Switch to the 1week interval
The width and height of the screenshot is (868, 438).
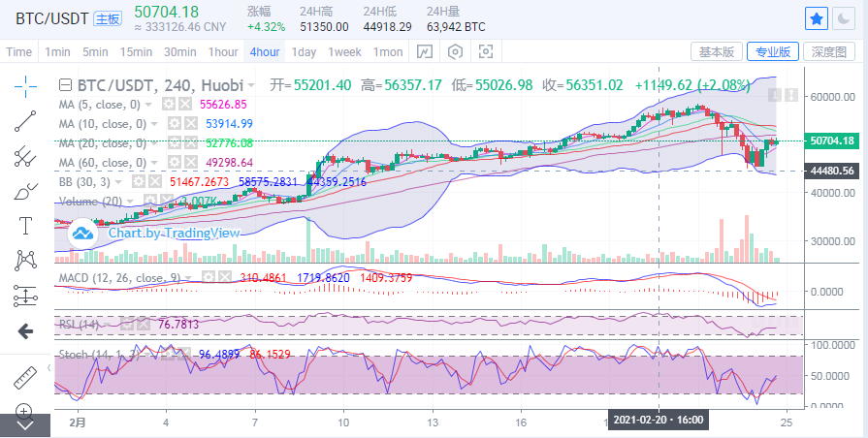point(344,52)
